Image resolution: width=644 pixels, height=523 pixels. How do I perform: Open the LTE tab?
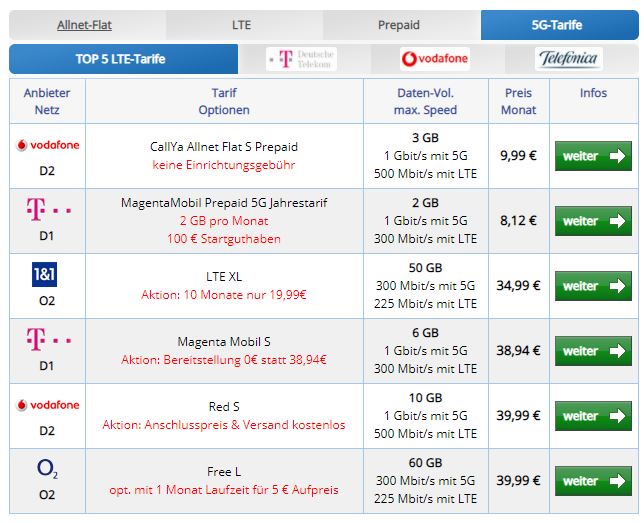[242, 25]
